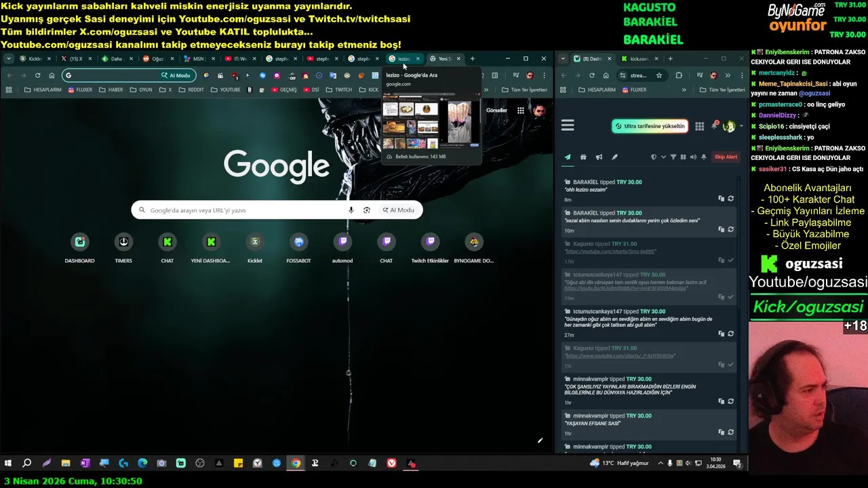This screenshot has height=488, width=868.
Task: Select the paper plane recent events tab
Action: point(568,157)
